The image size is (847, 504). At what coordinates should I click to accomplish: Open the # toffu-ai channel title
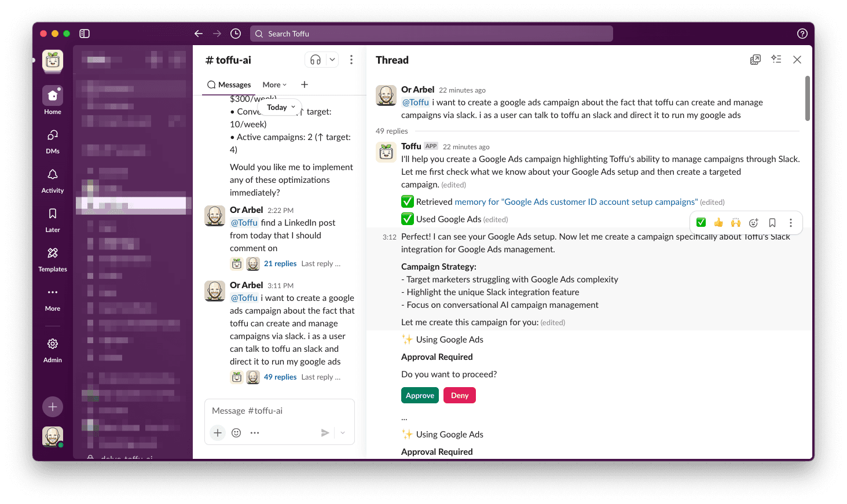point(229,60)
